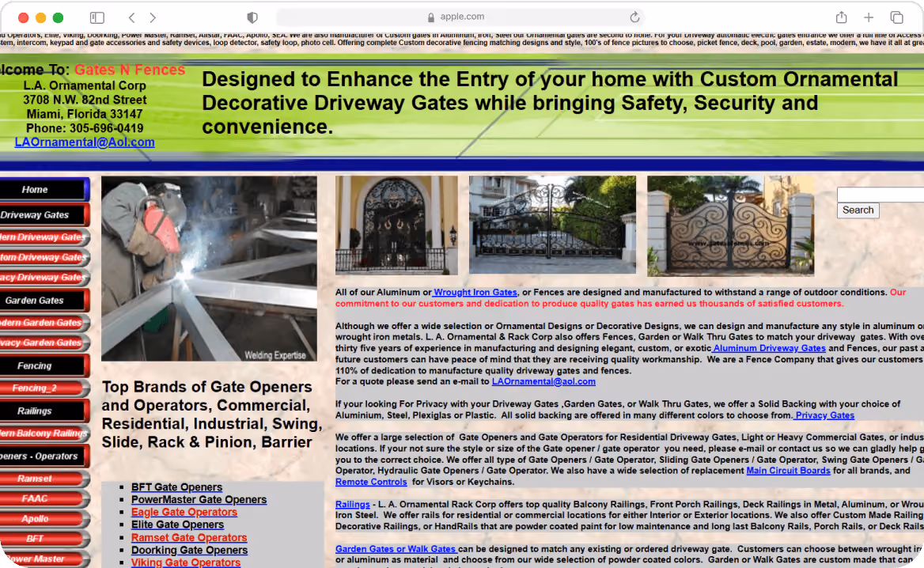
Task: Open the Modern Driveway Gates submenu button
Action: 44,237
